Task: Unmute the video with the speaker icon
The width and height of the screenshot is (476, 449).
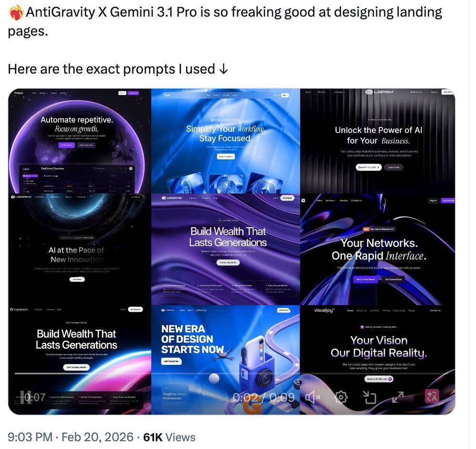Action: pos(312,397)
